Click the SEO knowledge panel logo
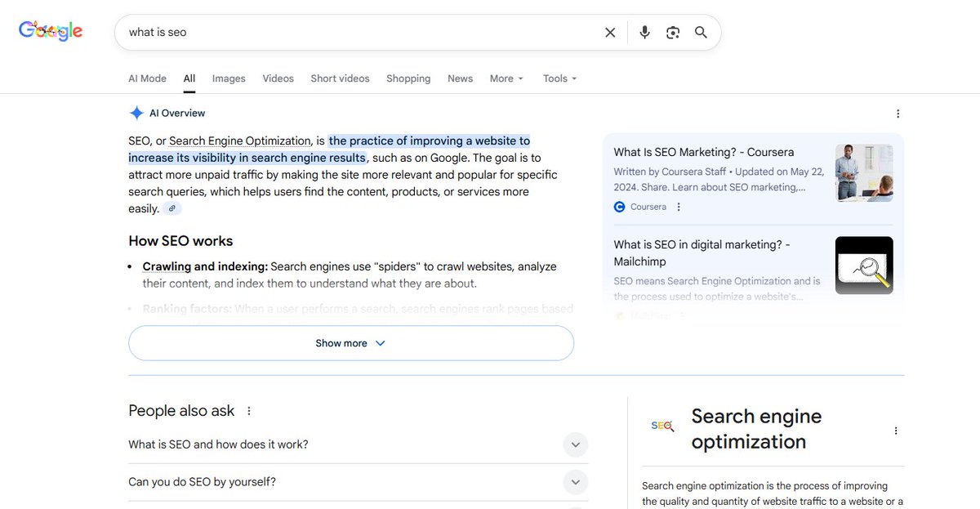Screen dimensions: 980x509 pyautogui.click(x=662, y=426)
